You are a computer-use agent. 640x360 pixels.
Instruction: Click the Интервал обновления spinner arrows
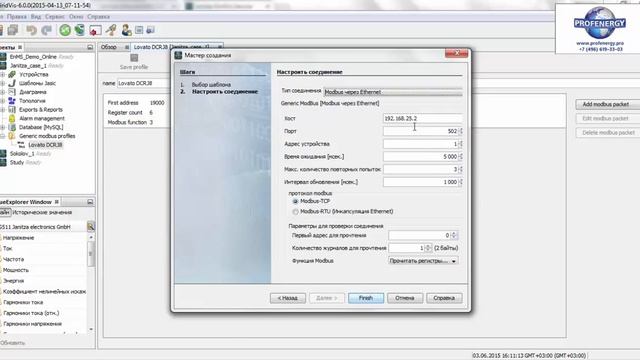pos(461,182)
